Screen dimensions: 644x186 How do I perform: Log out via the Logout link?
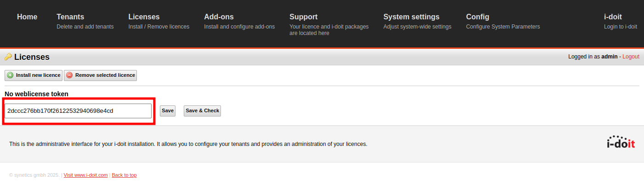click(x=631, y=57)
